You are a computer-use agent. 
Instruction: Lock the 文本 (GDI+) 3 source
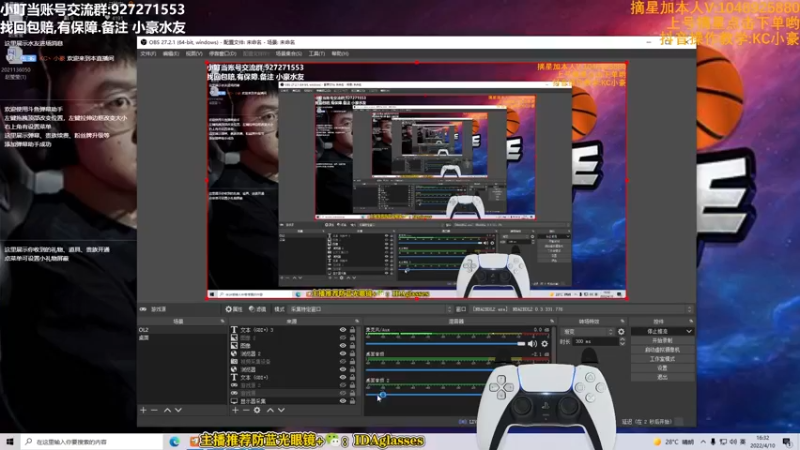pyautogui.click(x=352, y=330)
